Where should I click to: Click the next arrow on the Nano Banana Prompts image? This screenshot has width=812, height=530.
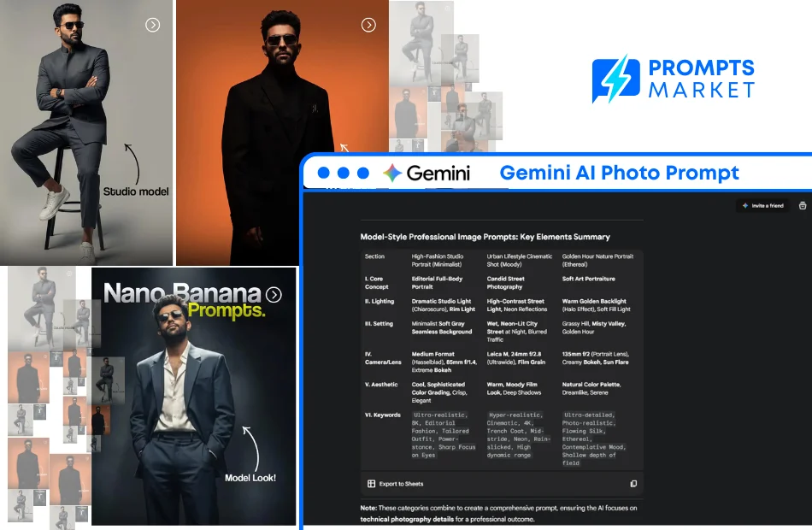pyautogui.click(x=274, y=293)
